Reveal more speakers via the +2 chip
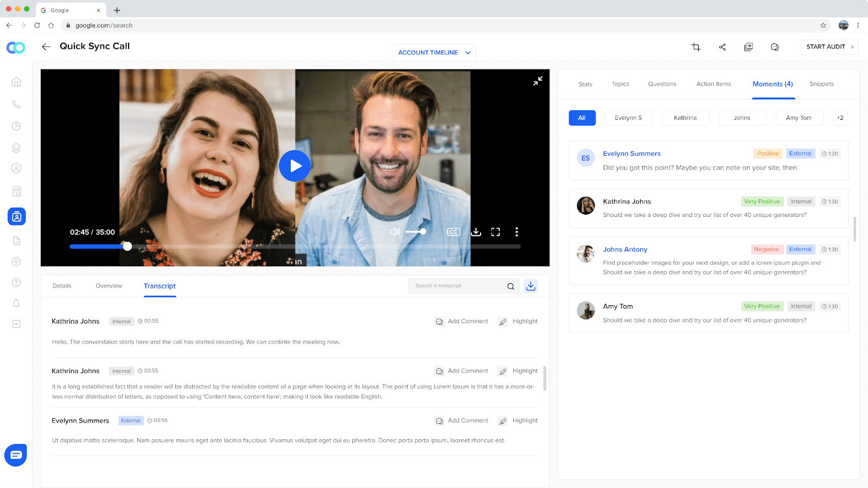The width and height of the screenshot is (868, 488). pyautogui.click(x=840, y=118)
